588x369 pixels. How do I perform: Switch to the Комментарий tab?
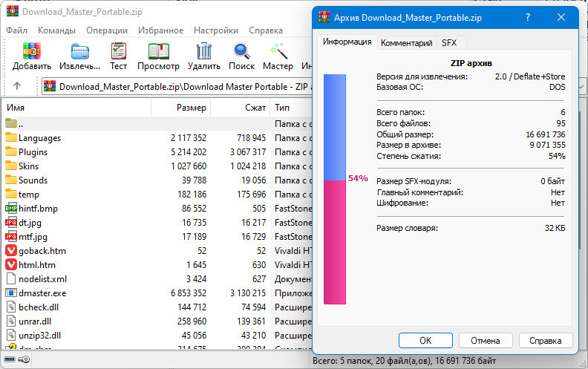click(x=407, y=43)
